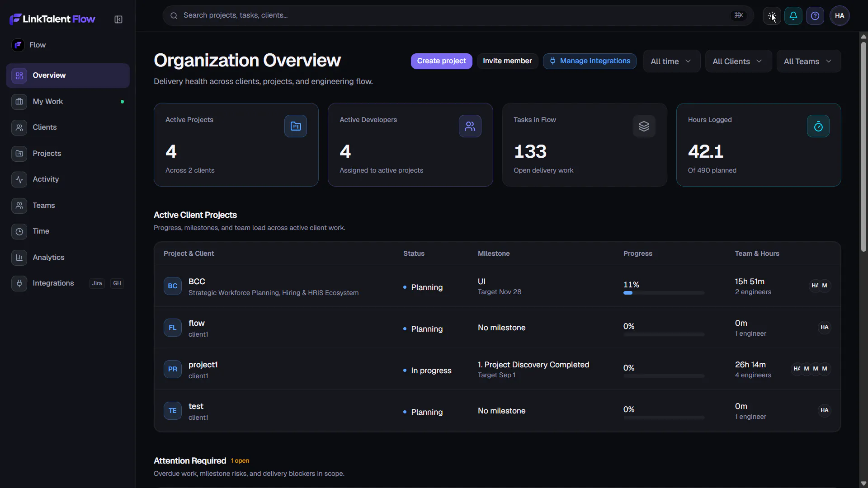868x488 pixels.
Task: Click the '15h 51m' hours value
Action: click(x=750, y=282)
